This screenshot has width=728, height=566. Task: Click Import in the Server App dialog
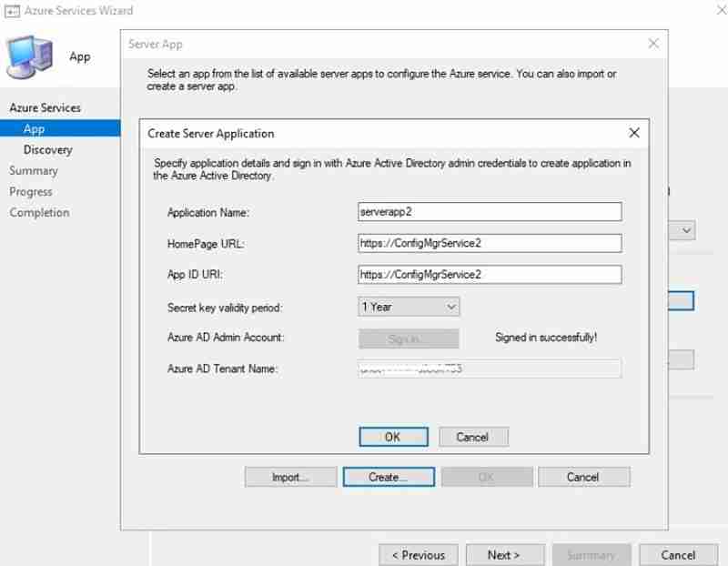(x=290, y=477)
